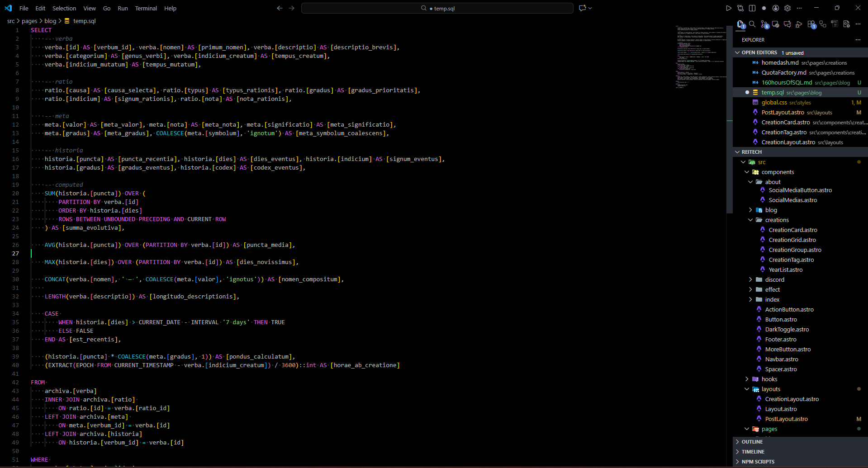Open Settings with the gear icon
The image size is (868, 468).
(x=787, y=8)
